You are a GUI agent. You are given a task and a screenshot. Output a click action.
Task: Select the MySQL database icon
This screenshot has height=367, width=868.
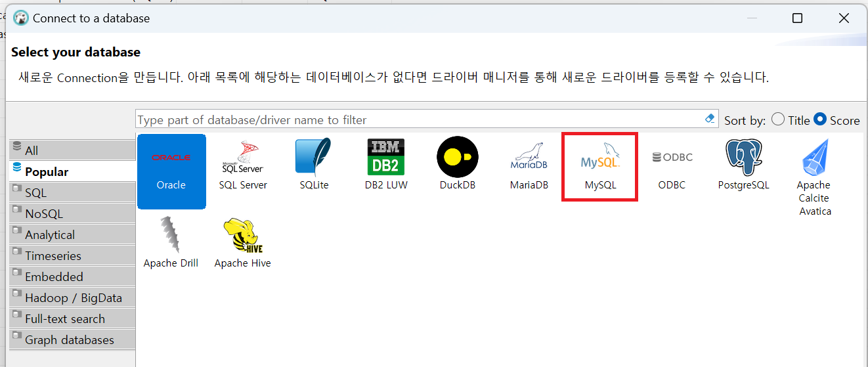(600, 167)
